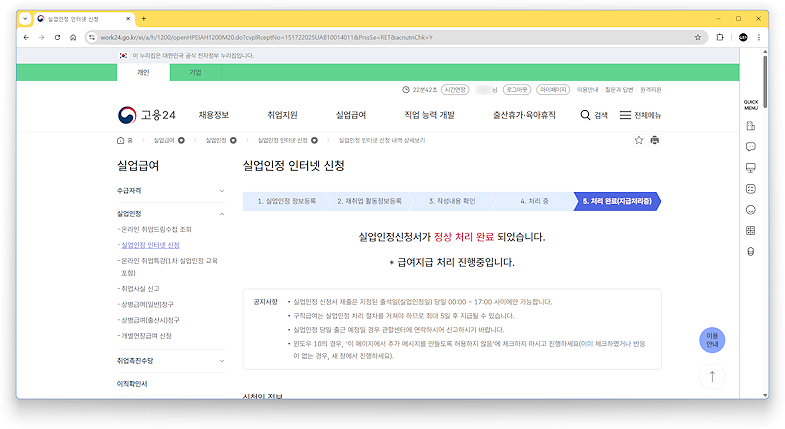The height and width of the screenshot is (429, 785).
Task: Click the favorite star icon
Action: click(x=639, y=140)
